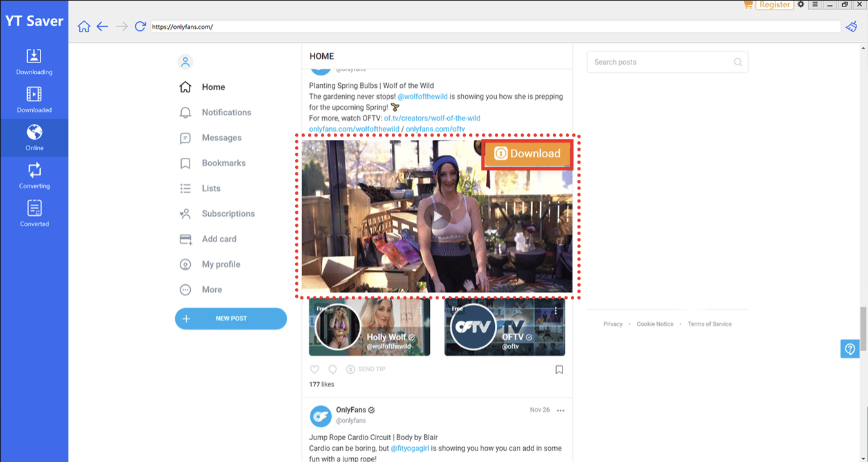
Task: Open the Terms of Service link
Action: pos(709,324)
